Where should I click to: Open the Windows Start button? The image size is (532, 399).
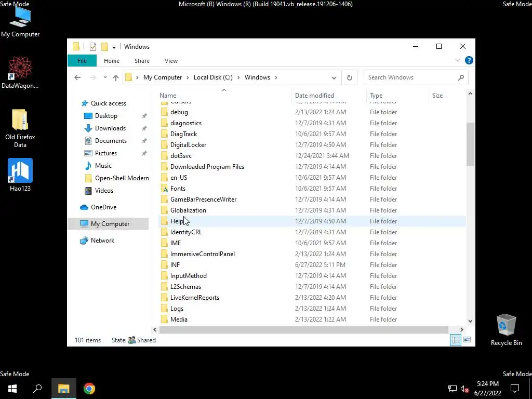[x=12, y=389]
